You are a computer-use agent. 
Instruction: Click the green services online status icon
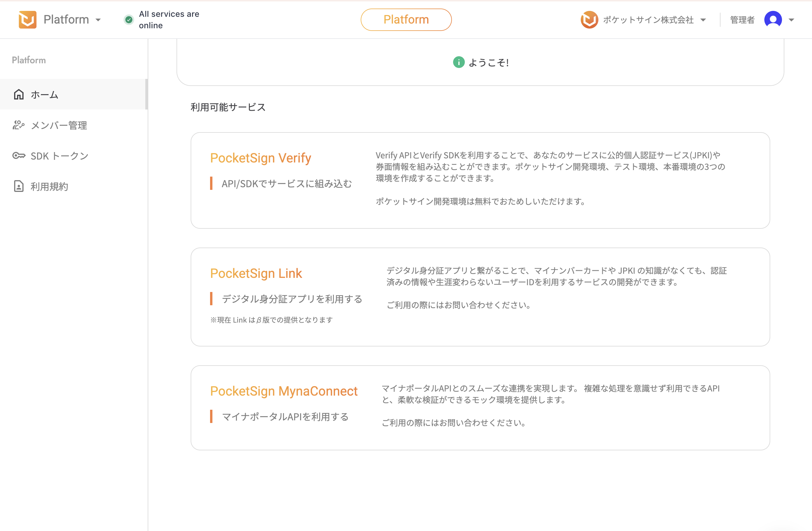pyautogui.click(x=129, y=20)
